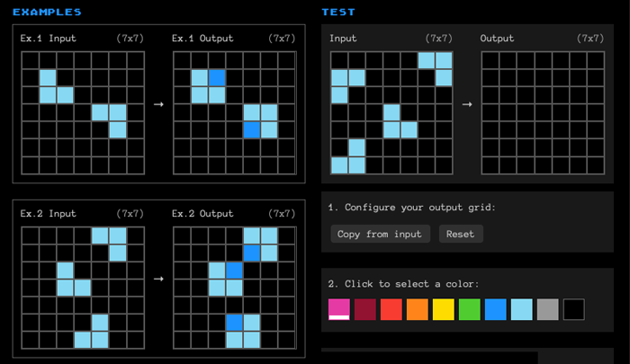This screenshot has width=630, height=364.
Task: Choose the red color swatch
Action: coord(391,310)
